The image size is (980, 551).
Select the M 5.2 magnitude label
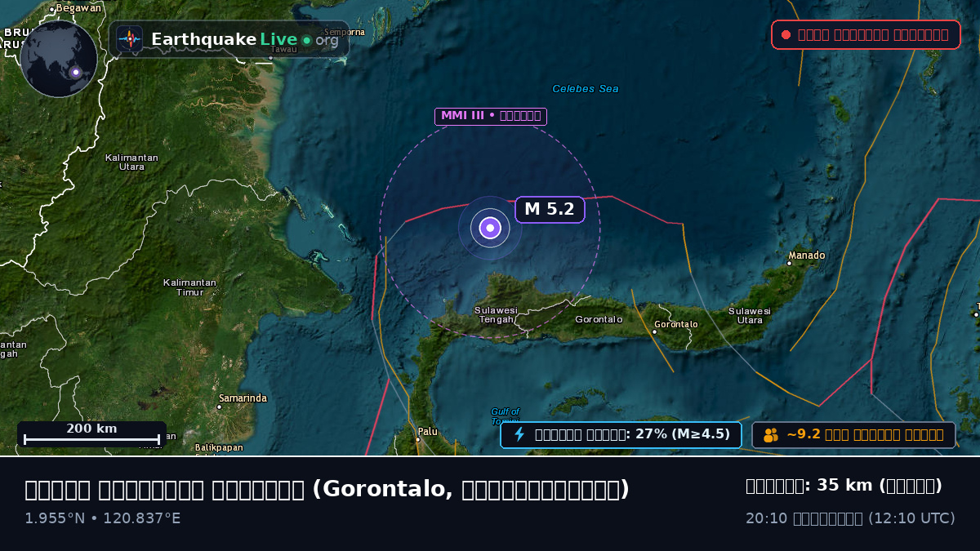(x=550, y=210)
